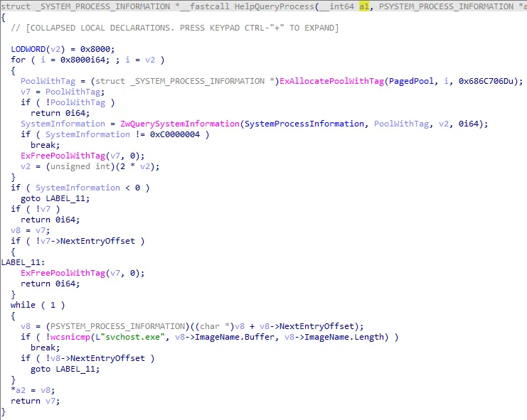
Task: Click the LODWORD macro
Action: pos(28,49)
